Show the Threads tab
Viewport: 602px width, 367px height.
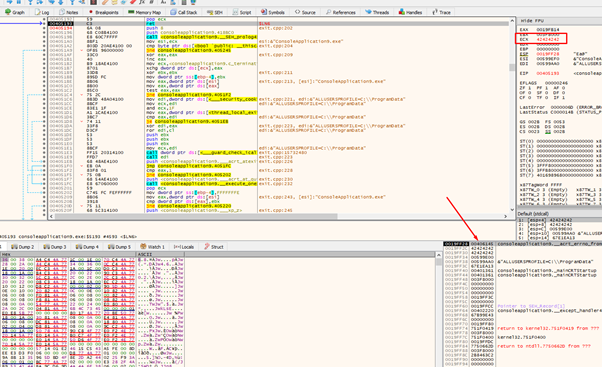(x=377, y=12)
